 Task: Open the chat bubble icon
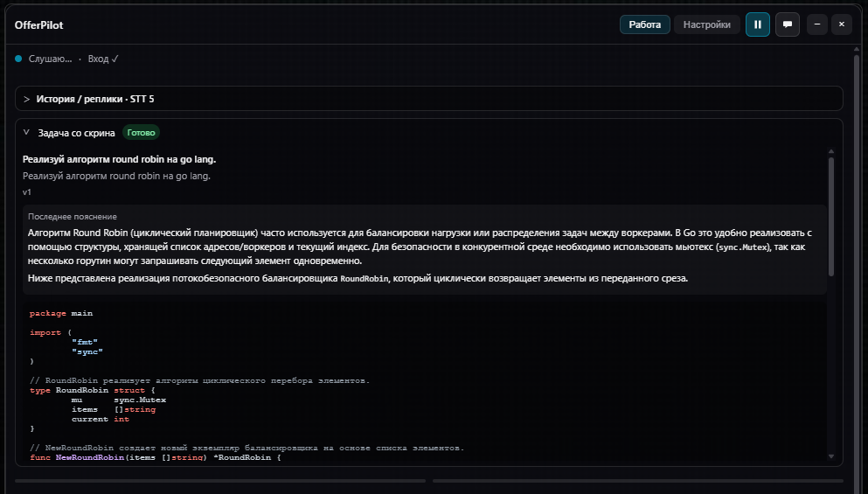[x=788, y=25]
